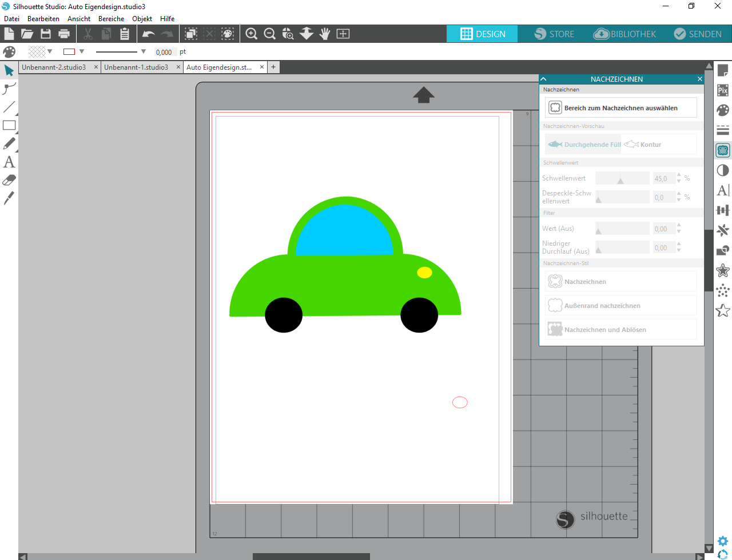Open the Pix panel icon
Viewport: 732px width, 560px height.
[723, 90]
